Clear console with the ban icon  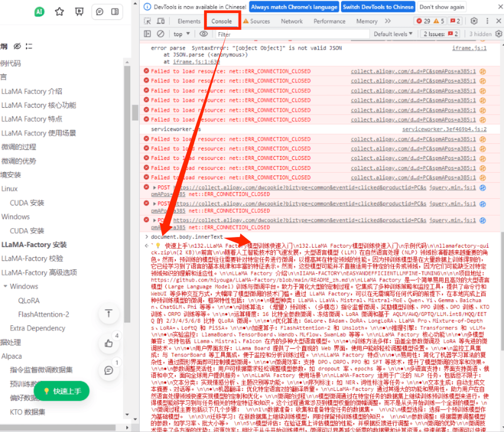click(161, 34)
